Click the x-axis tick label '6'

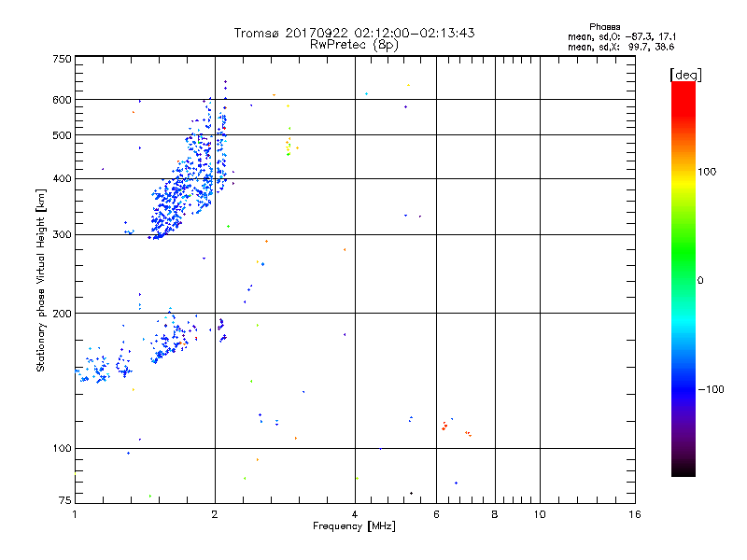[436, 514]
